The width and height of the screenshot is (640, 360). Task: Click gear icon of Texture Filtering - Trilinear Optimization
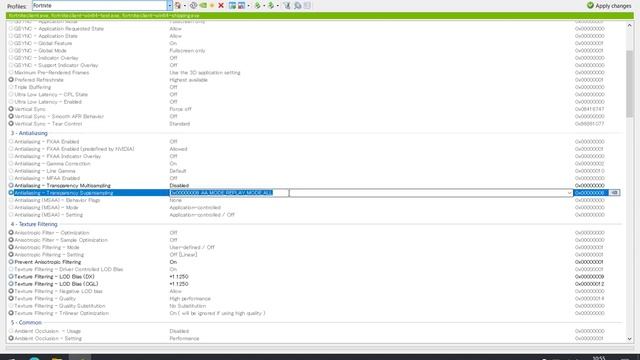coord(11,313)
